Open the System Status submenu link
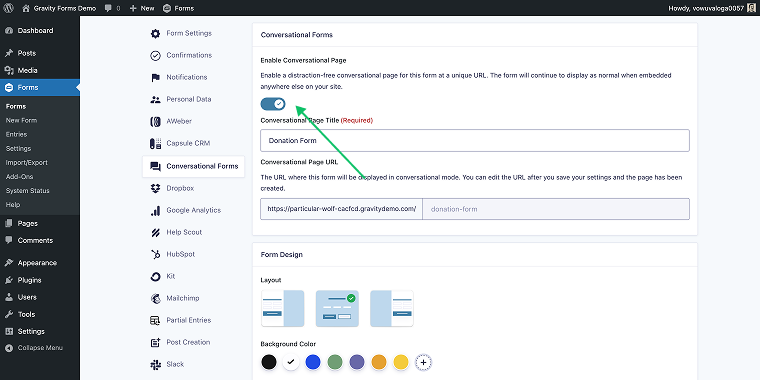This screenshot has width=760, height=380. coord(28,190)
